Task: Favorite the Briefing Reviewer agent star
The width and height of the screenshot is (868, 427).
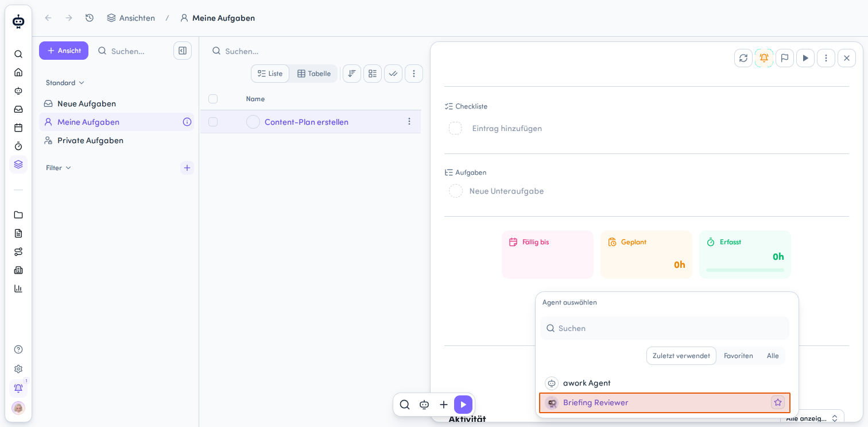Action: coord(778,402)
